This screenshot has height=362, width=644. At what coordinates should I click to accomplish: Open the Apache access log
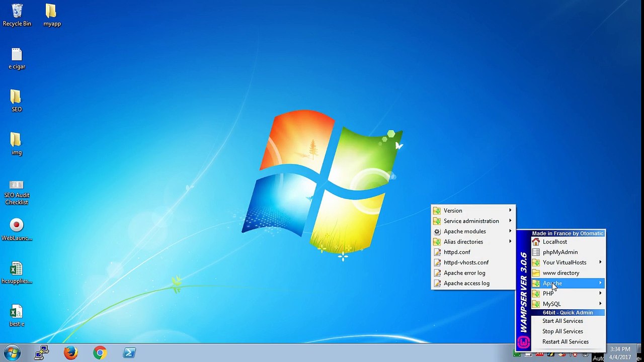pyautogui.click(x=473, y=284)
